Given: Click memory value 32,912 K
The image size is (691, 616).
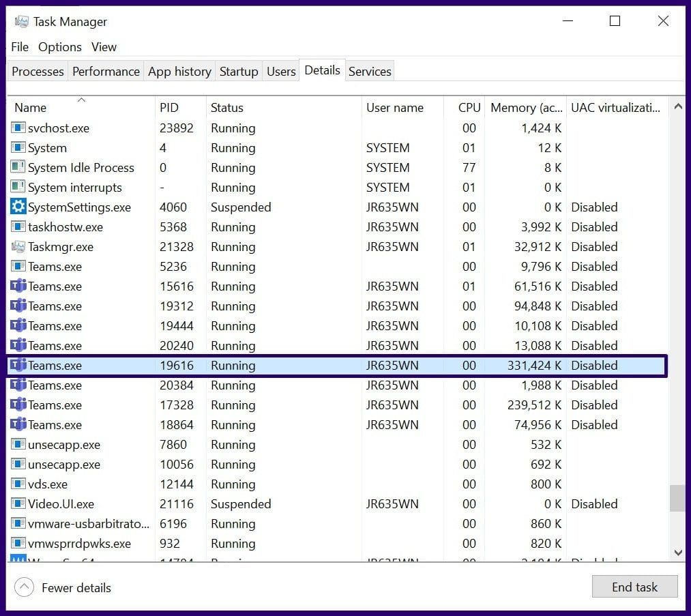Looking at the screenshot, I should [x=538, y=246].
